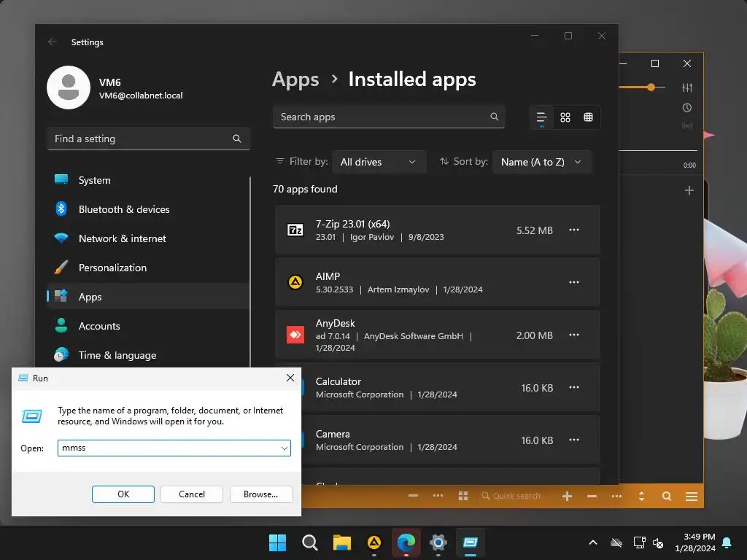Open the three-dots menu for Calculator
The image size is (747, 560).
click(x=574, y=387)
